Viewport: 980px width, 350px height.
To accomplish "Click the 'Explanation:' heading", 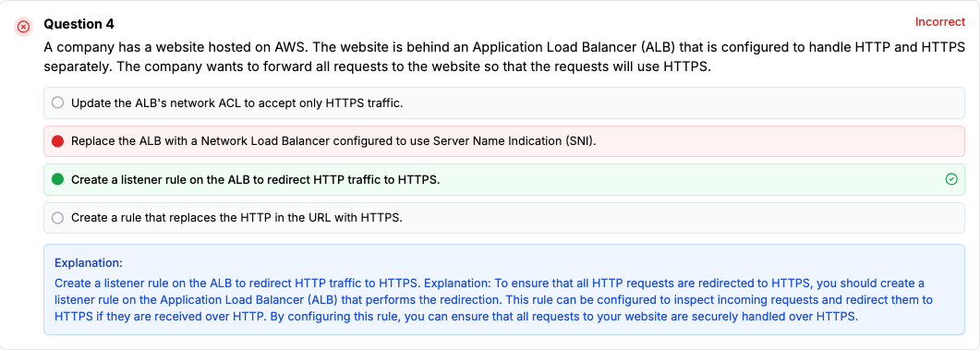I will (88, 262).
